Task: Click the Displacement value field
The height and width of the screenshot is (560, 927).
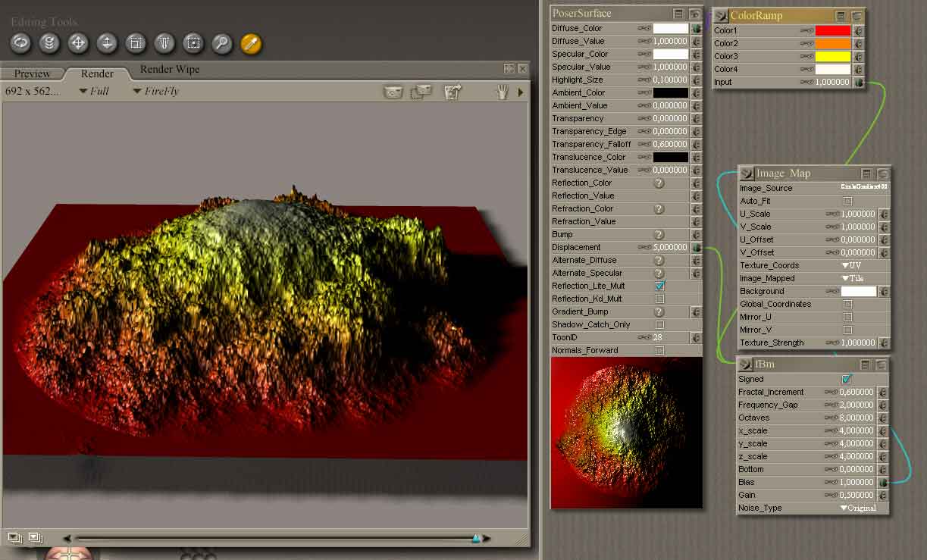Action: pos(670,247)
